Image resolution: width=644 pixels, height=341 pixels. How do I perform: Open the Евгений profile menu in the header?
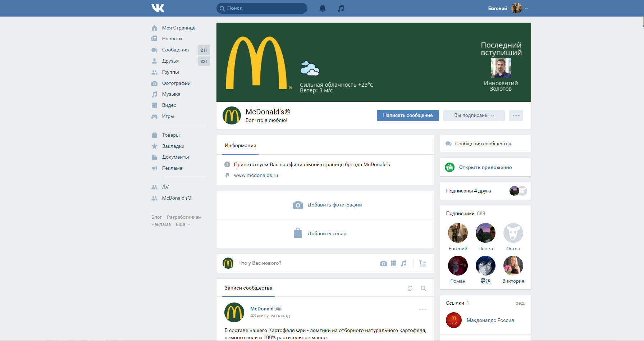coord(508,8)
